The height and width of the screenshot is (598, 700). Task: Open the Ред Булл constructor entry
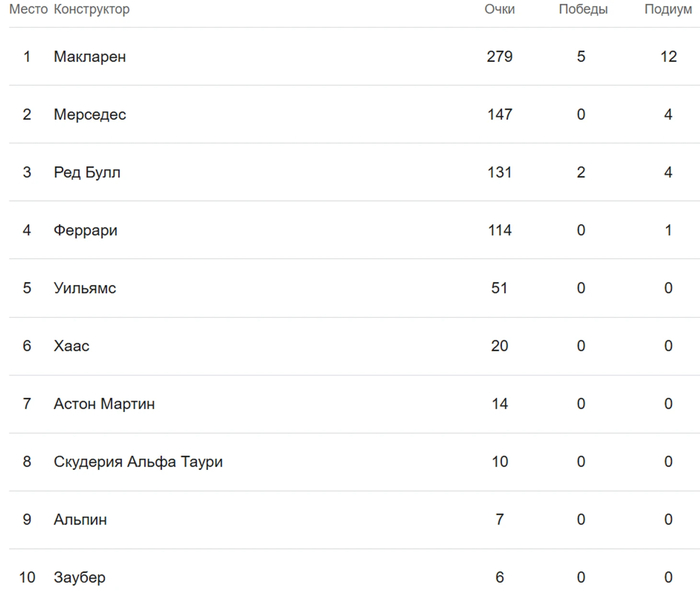87,173
